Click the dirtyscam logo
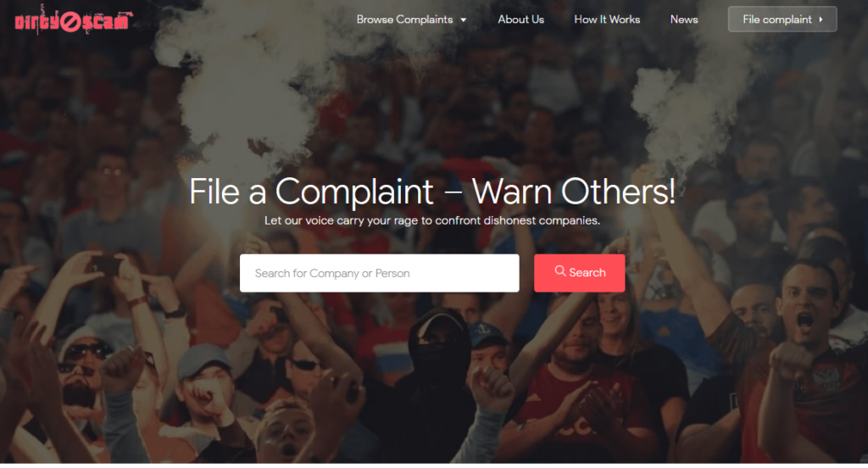 73,20
